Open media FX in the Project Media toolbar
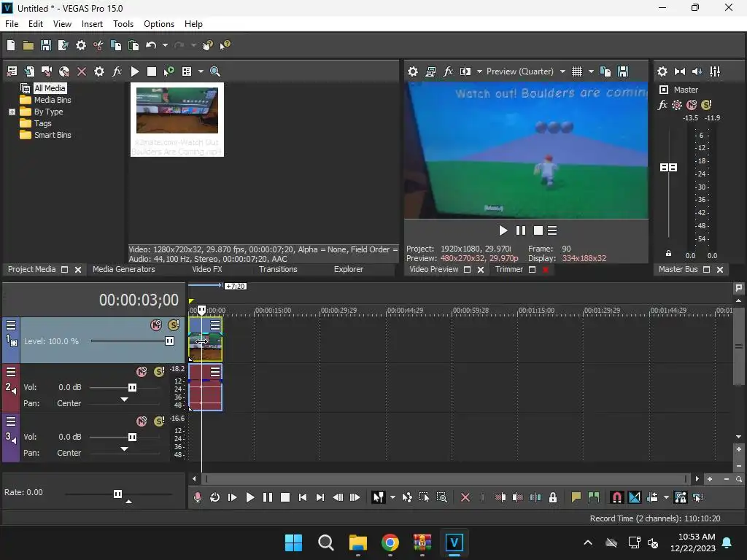The width and height of the screenshot is (747, 560). (x=117, y=71)
